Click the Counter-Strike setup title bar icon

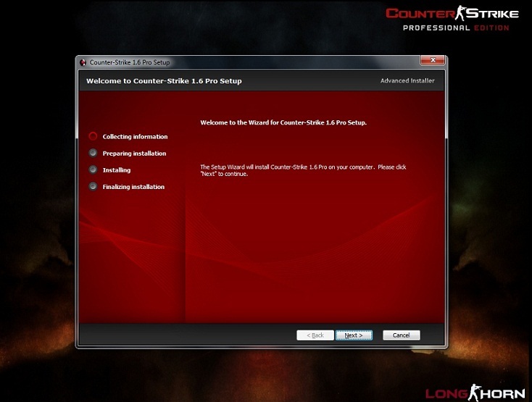click(x=83, y=62)
